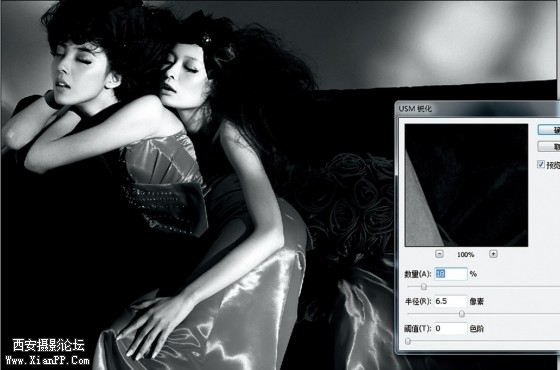Click the 100% zoom level text

pos(466,255)
